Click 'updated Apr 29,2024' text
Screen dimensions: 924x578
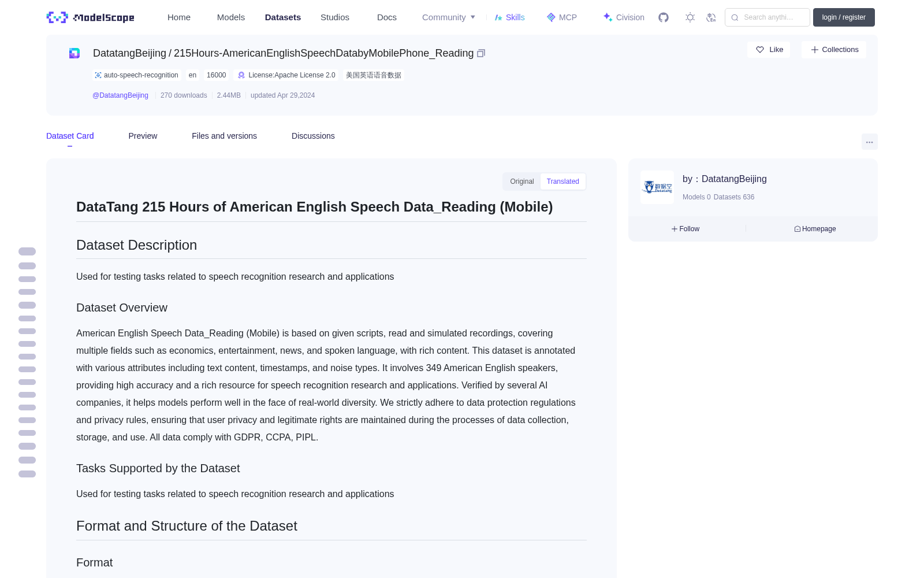[x=282, y=95]
